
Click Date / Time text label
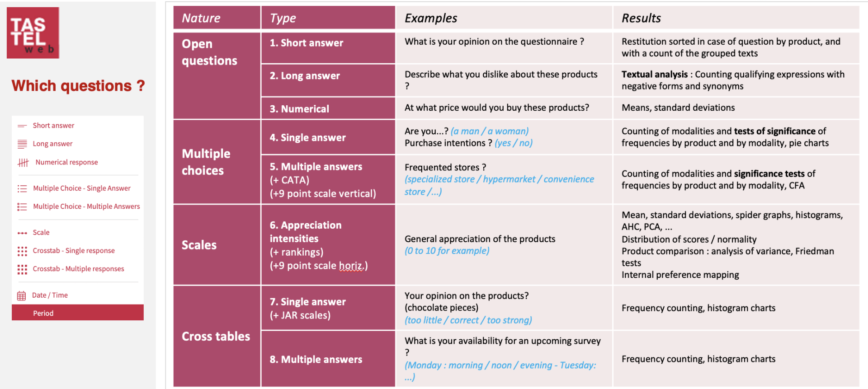50,295
